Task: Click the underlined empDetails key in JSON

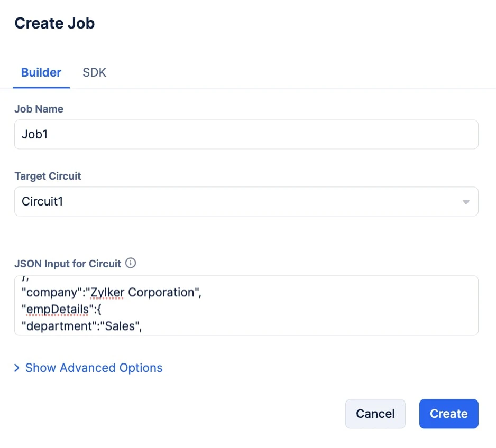Action: click(x=57, y=309)
